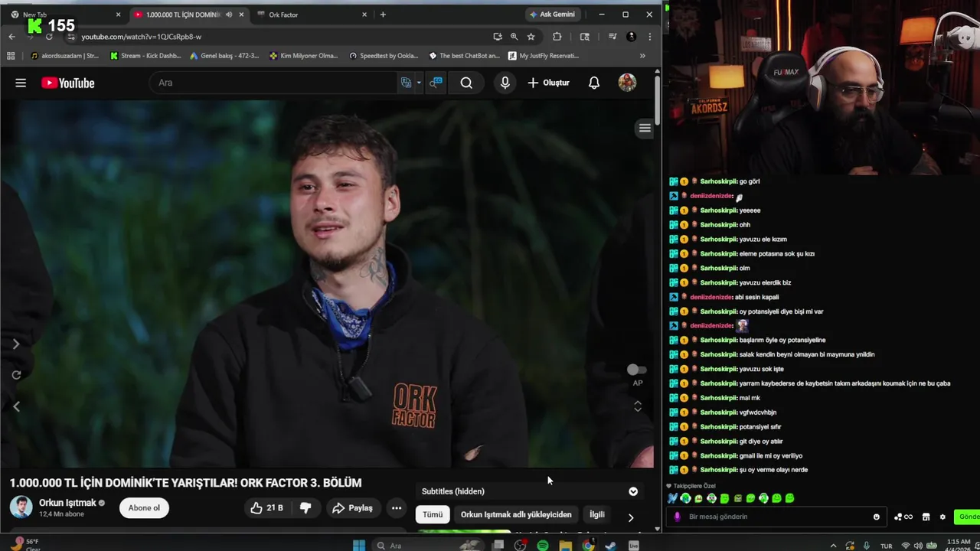Show hidden bookmarks with the double chevron
The width and height of the screenshot is (980, 551).
point(642,55)
